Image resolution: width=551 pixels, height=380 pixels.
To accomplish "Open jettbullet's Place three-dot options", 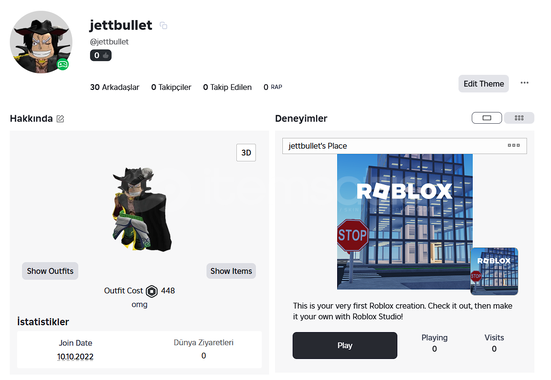I will pos(513,145).
